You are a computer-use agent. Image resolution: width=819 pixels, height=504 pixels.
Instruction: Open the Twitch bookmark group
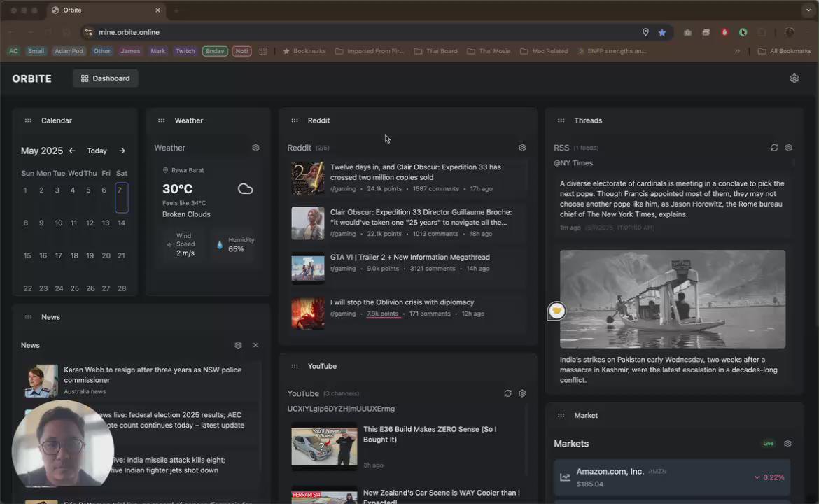click(185, 51)
